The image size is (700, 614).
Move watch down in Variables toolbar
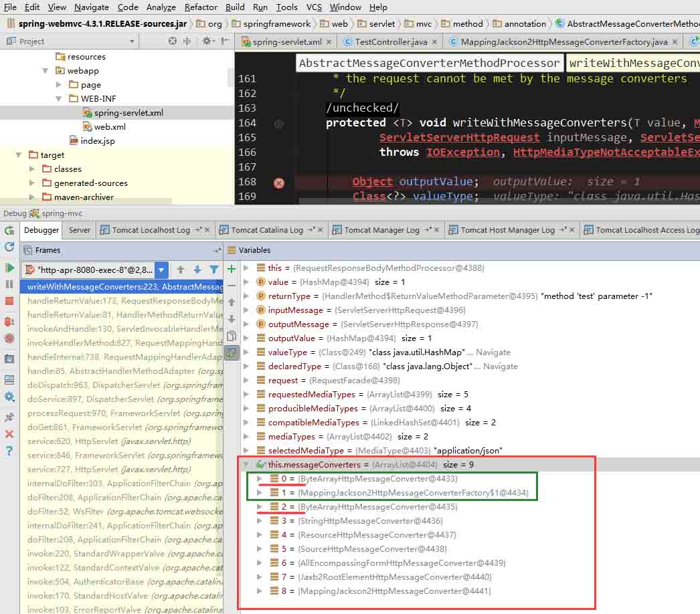click(x=232, y=319)
